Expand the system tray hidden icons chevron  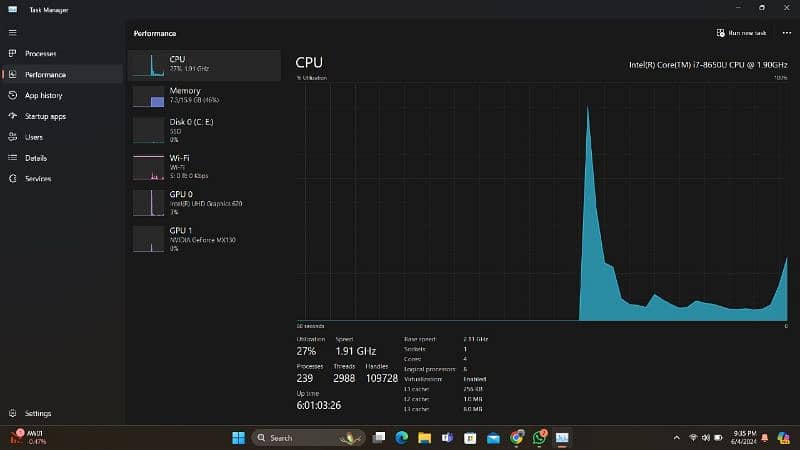tap(677, 438)
